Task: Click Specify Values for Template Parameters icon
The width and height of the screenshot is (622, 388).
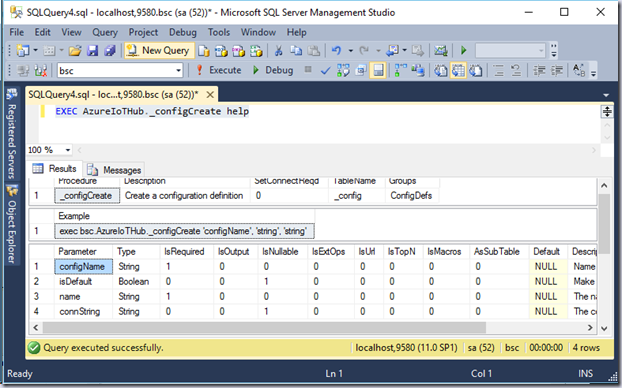Action: point(579,71)
